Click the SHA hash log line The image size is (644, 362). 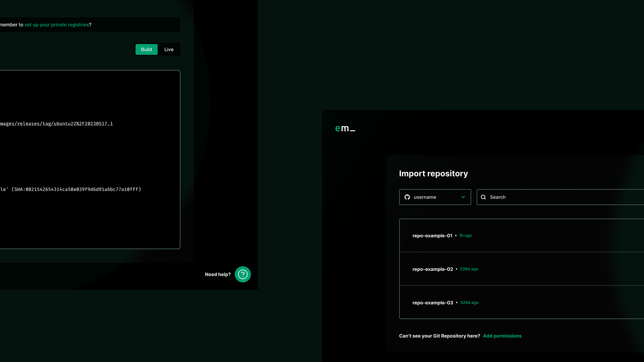pos(70,189)
